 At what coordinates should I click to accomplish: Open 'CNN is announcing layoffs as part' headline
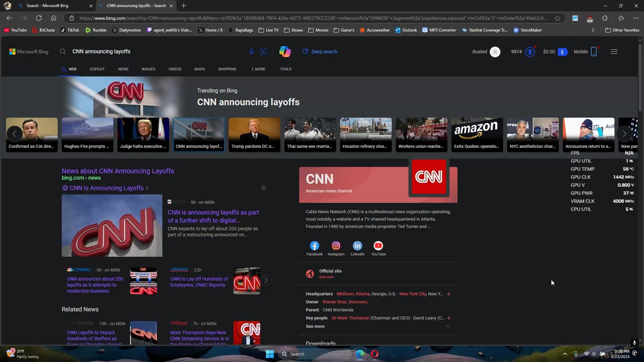213,216
